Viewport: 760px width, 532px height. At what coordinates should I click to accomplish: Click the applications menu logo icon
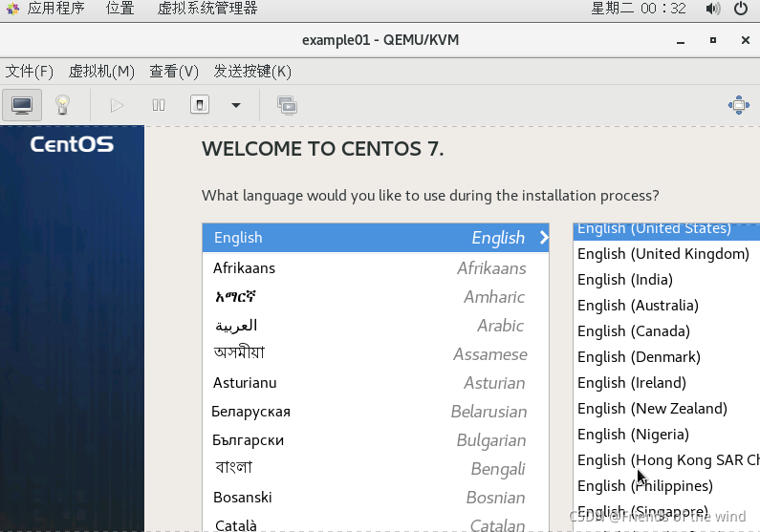13,9
